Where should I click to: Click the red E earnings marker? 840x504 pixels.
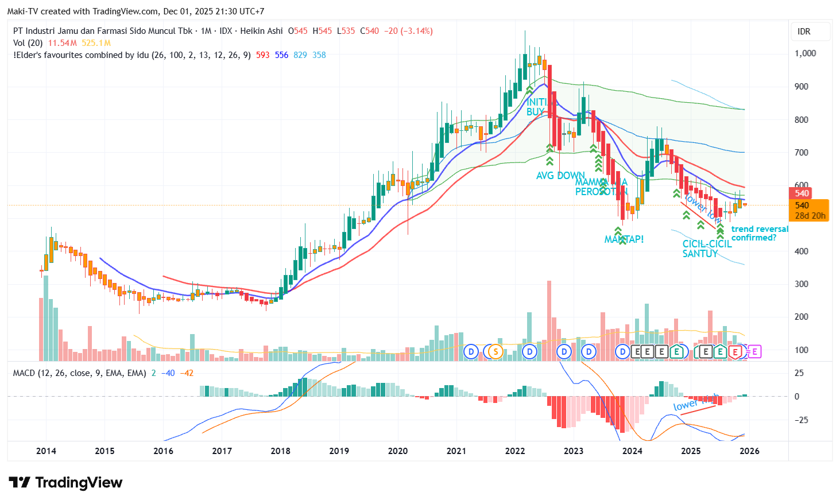coord(736,352)
